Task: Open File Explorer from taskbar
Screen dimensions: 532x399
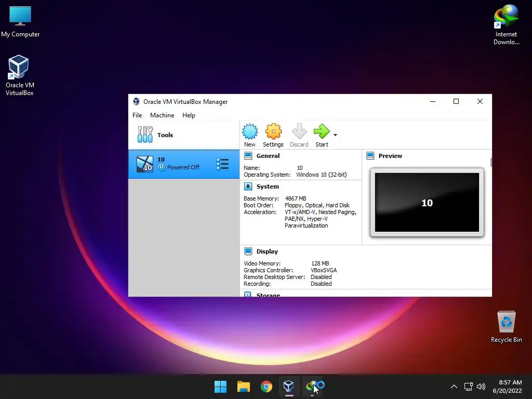Action: point(243,387)
